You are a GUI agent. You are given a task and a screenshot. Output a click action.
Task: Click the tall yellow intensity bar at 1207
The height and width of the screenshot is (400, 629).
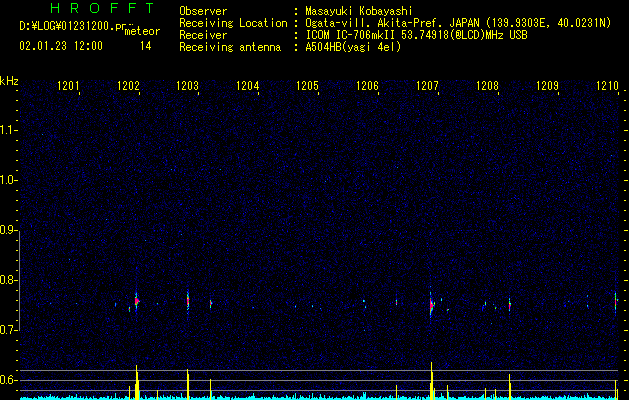coord(432,381)
